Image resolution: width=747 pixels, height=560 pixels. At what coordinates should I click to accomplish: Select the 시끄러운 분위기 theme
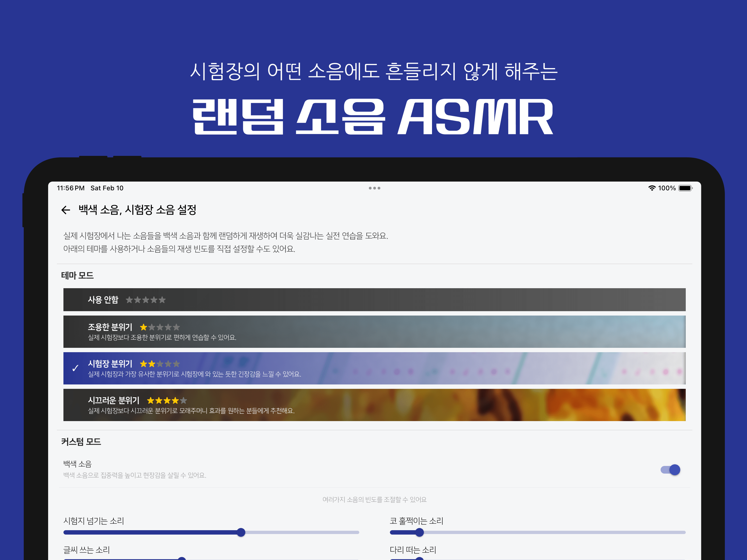375,405
